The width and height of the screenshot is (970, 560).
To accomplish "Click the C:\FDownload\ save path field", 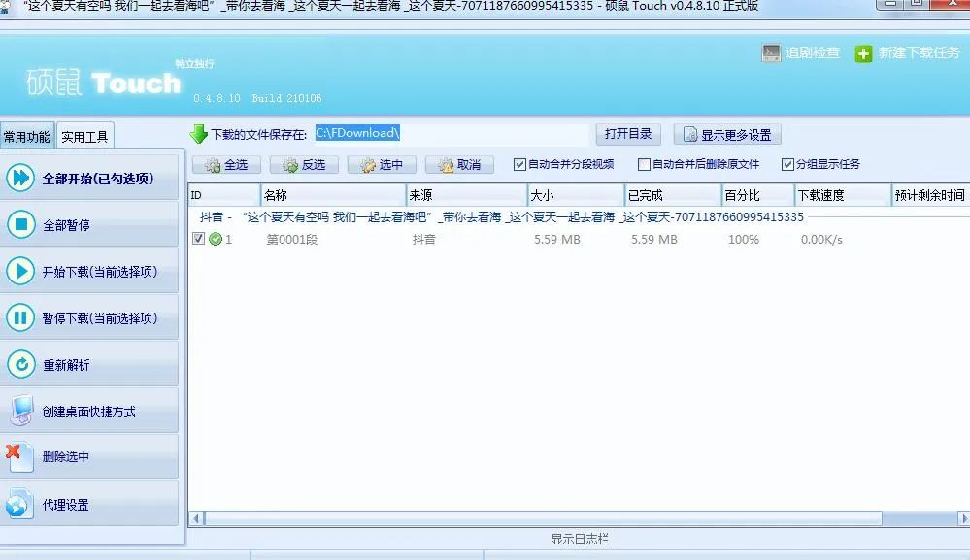I will pyautogui.click(x=452, y=134).
